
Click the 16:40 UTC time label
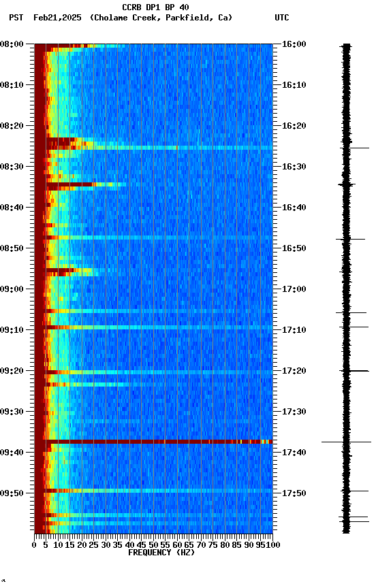point(294,208)
